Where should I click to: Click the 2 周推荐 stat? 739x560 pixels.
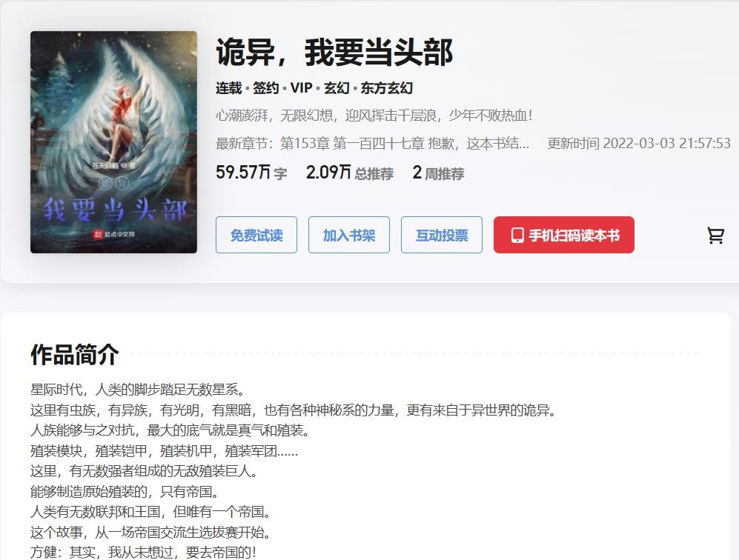tap(438, 173)
